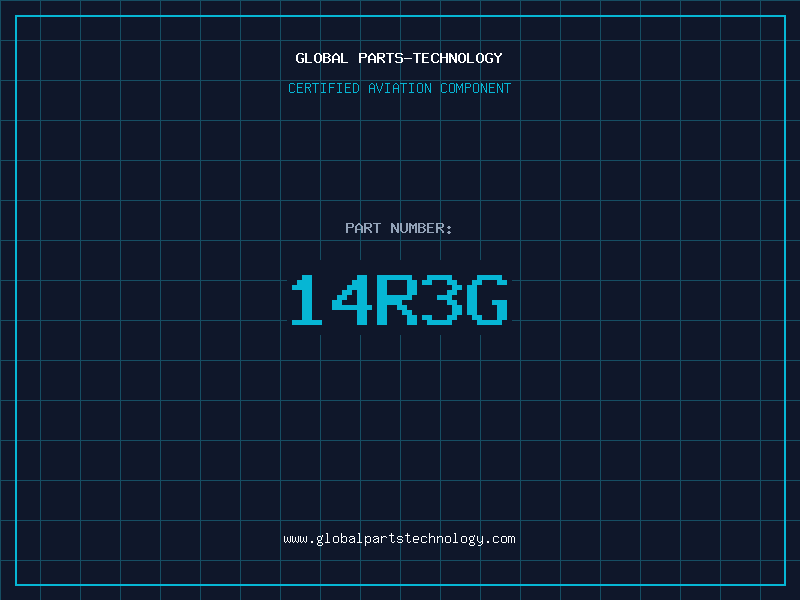Click the hyphen in PARTS-TECHNOLOGY
This screenshot has height=600, width=800.
click(408, 59)
